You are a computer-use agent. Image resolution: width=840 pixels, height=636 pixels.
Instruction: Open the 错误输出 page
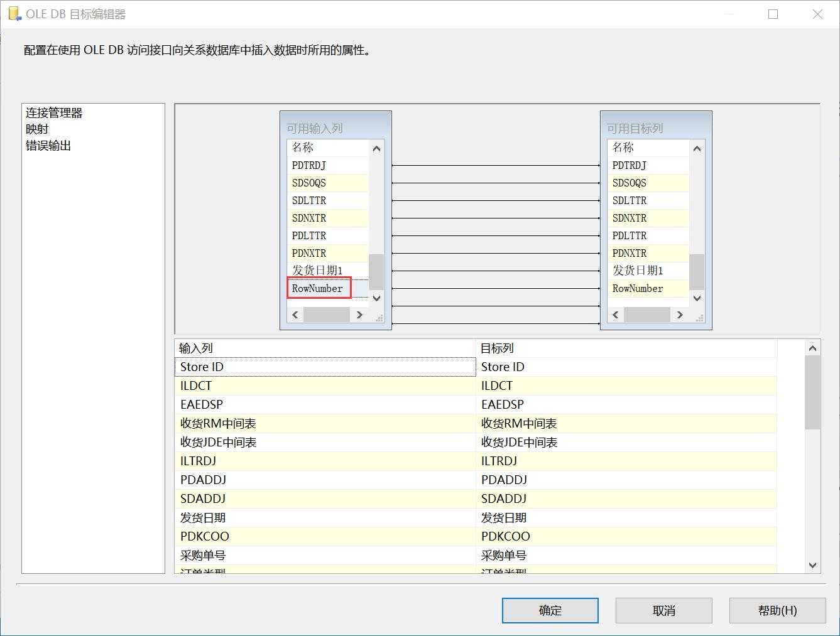[48, 146]
